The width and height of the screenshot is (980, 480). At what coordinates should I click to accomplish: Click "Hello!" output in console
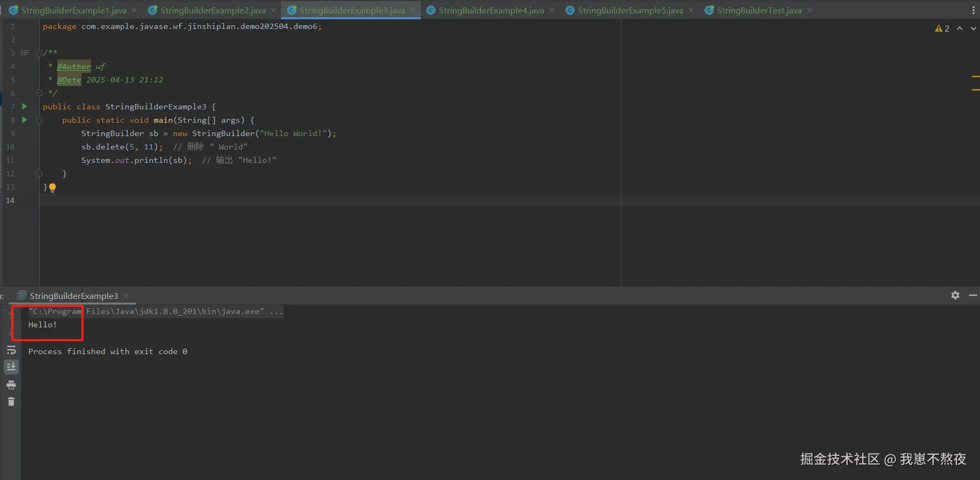42,325
